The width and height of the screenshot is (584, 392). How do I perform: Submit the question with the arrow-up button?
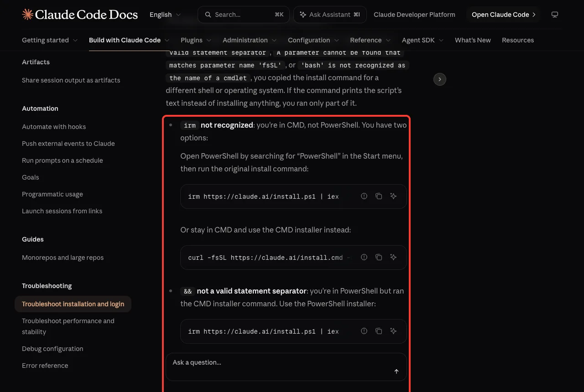[396, 371]
